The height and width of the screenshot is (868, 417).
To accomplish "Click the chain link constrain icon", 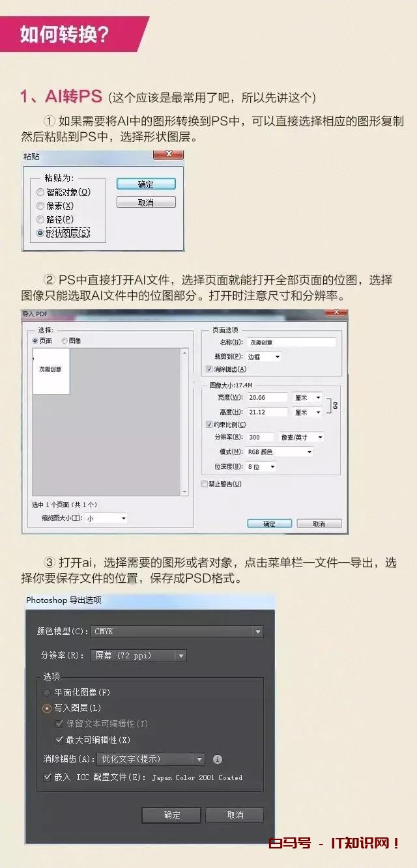I will [x=335, y=405].
